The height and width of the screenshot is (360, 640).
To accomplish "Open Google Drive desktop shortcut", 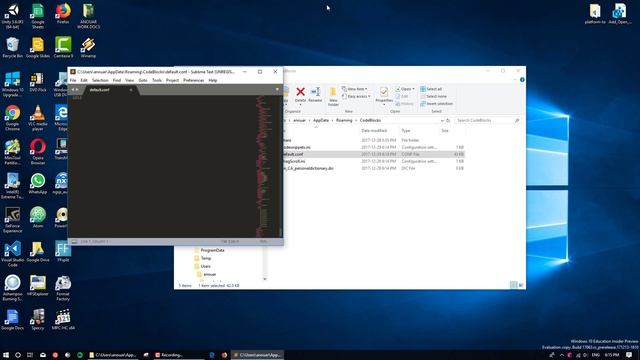I will pos(38,251).
